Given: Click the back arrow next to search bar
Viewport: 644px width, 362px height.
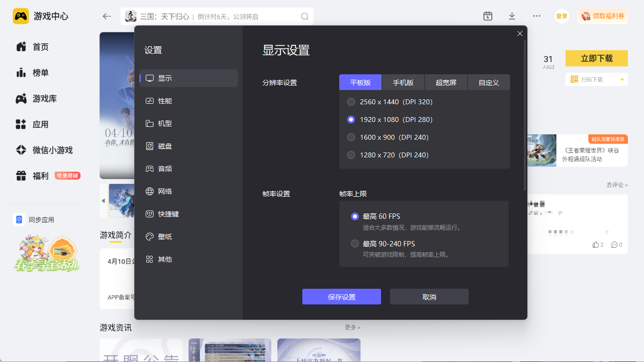Looking at the screenshot, I should pyautogui.click(x=106, y=16).
